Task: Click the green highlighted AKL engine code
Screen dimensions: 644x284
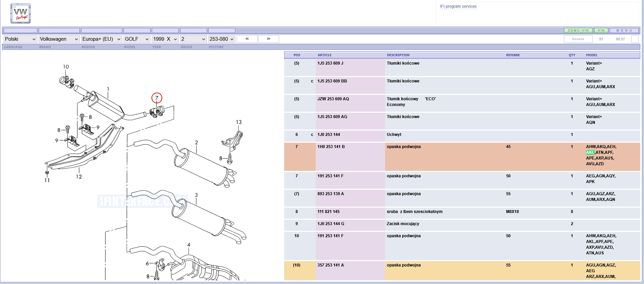Action: [590, 152]
